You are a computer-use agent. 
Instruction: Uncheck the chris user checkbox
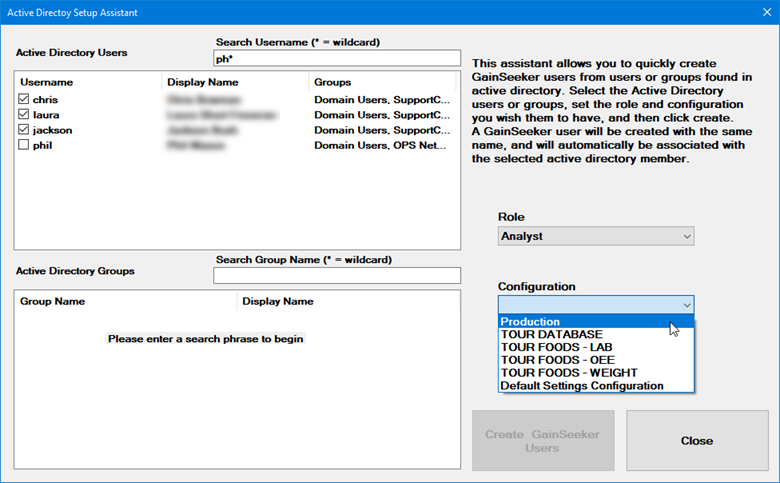25,100
